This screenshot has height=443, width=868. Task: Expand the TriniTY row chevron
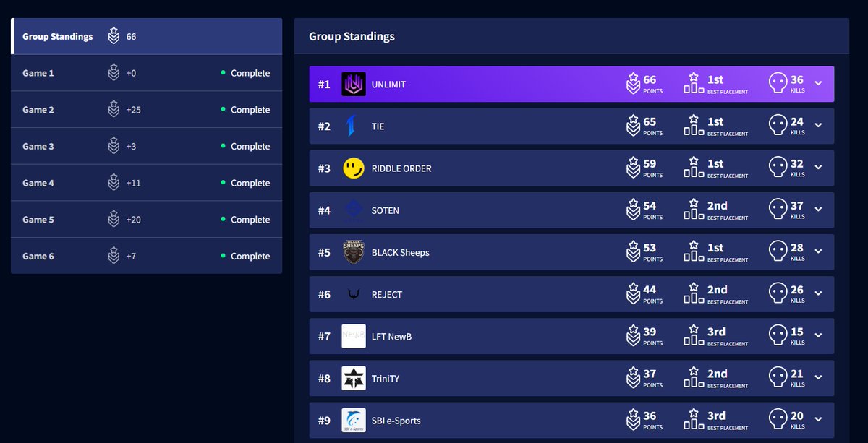tap(818, 377)
